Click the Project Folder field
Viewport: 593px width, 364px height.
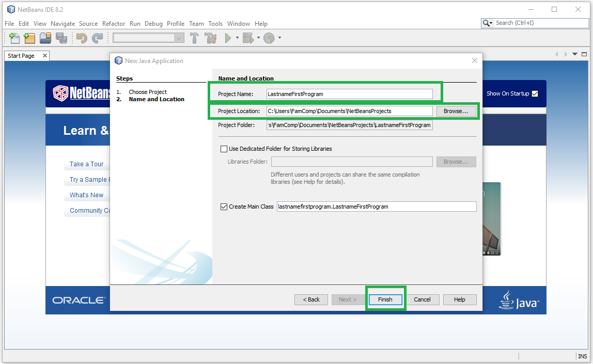(x=349, y=125)
